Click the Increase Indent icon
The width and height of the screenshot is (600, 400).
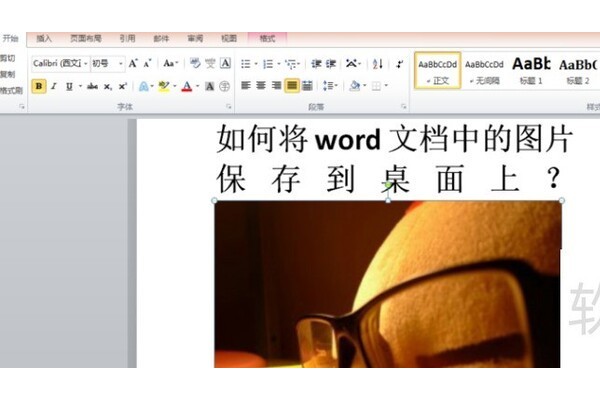click(x=331, y=64)
